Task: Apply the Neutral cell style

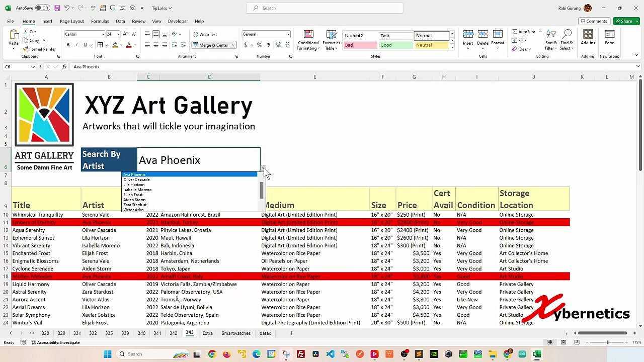Action: click(431, 45)
